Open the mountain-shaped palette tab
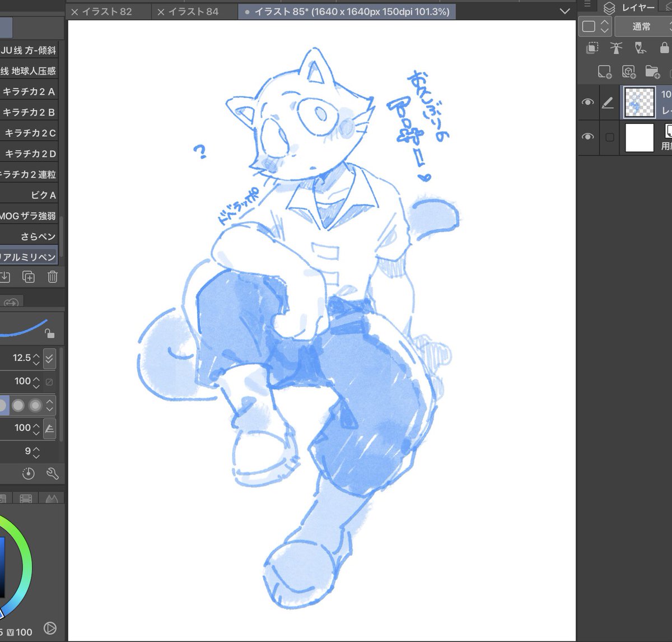This screenshot has height=642, width=672. [52, 498]
